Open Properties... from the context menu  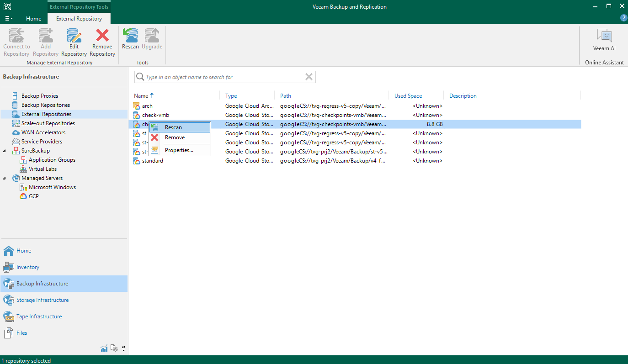[180, 150]
